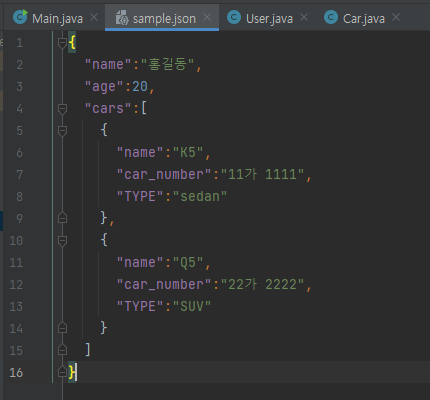Close the sample.json tab
430x400 pixels.
[207, 17]
